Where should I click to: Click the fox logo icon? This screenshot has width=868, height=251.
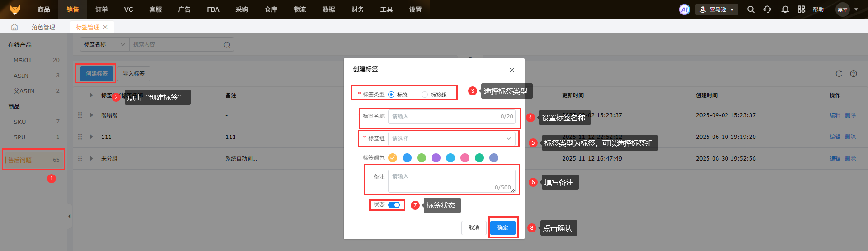(15, 9)
